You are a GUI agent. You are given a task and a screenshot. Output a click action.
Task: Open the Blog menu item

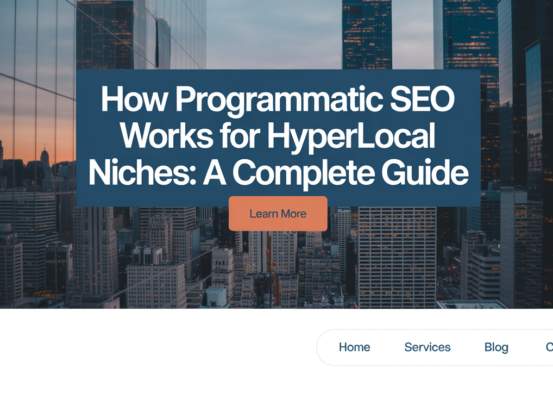(x=496, y=347)
